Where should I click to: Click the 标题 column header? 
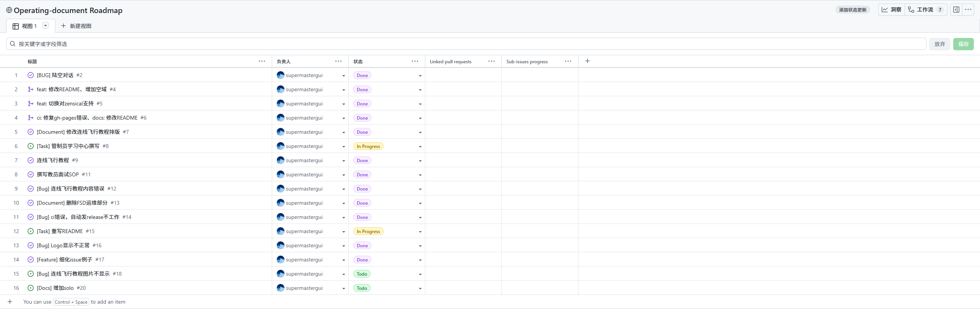[x=32, y=61]
